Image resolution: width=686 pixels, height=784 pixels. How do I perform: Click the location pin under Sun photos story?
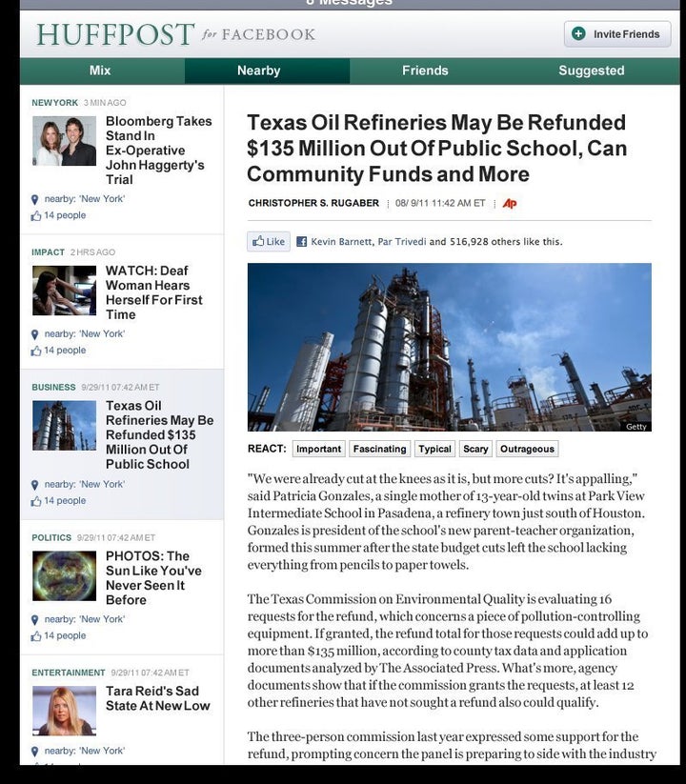pos(34,620)
